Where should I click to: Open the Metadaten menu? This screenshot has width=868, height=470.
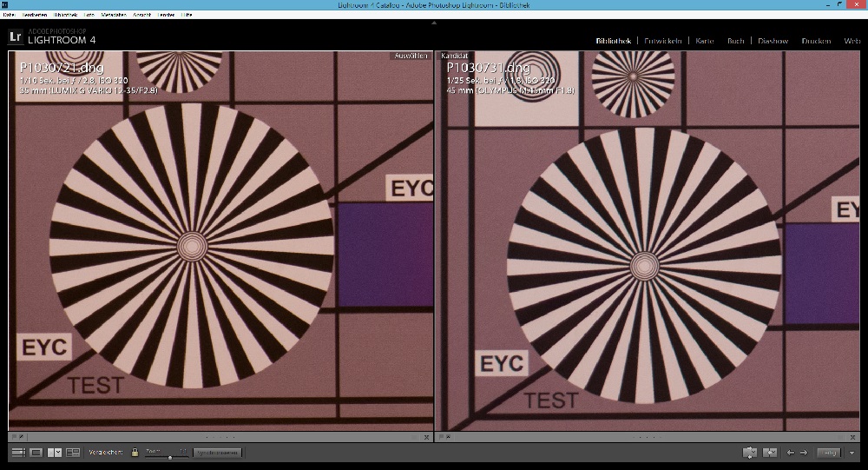point(114,15)
